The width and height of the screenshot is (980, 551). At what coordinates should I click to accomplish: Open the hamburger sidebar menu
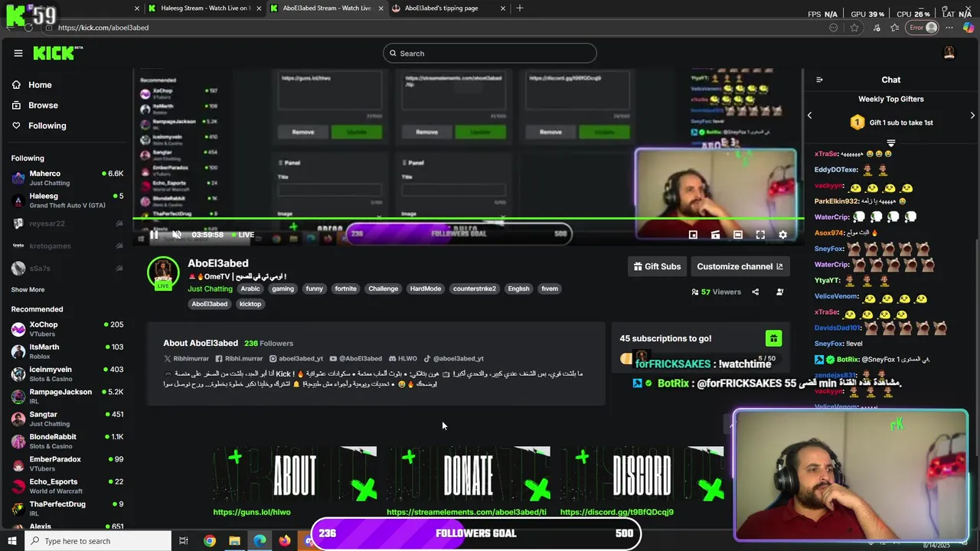[18, 53]
